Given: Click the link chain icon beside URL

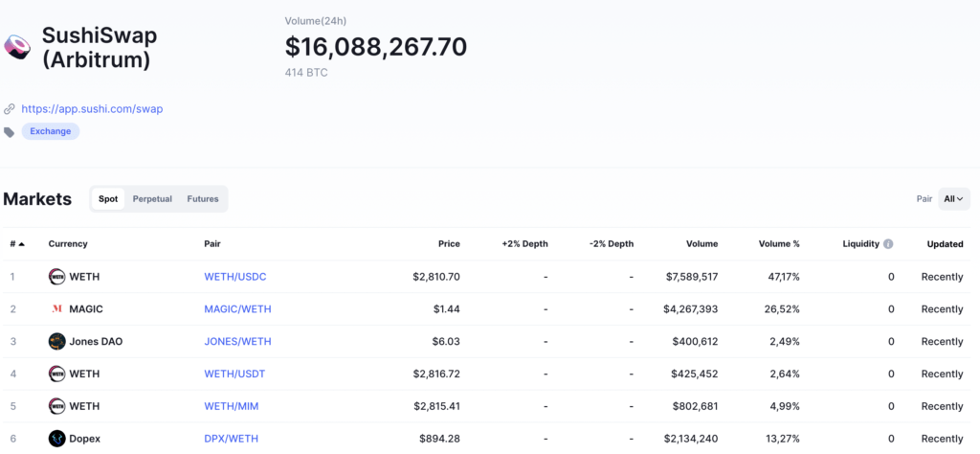Looking at the screenshot, I should click(x=10, y=109).
